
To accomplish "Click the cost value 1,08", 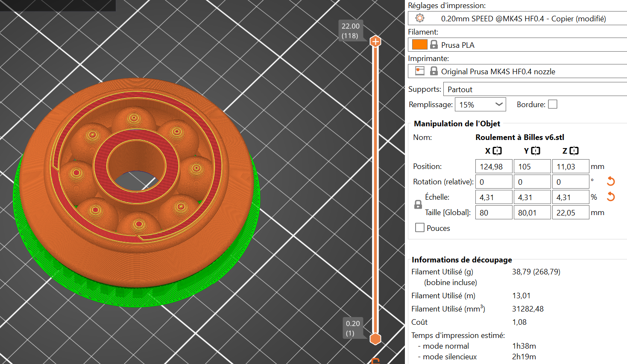I will (519, 322).
